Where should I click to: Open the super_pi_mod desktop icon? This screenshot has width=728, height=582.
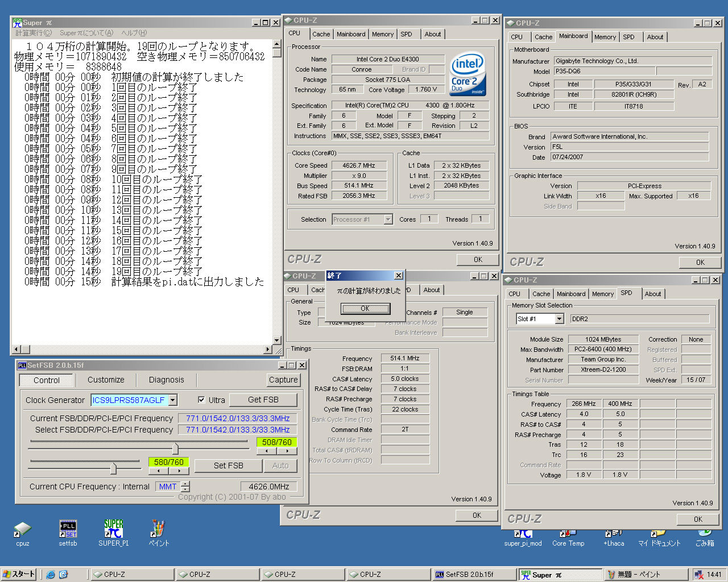click(x=523, y=535)
